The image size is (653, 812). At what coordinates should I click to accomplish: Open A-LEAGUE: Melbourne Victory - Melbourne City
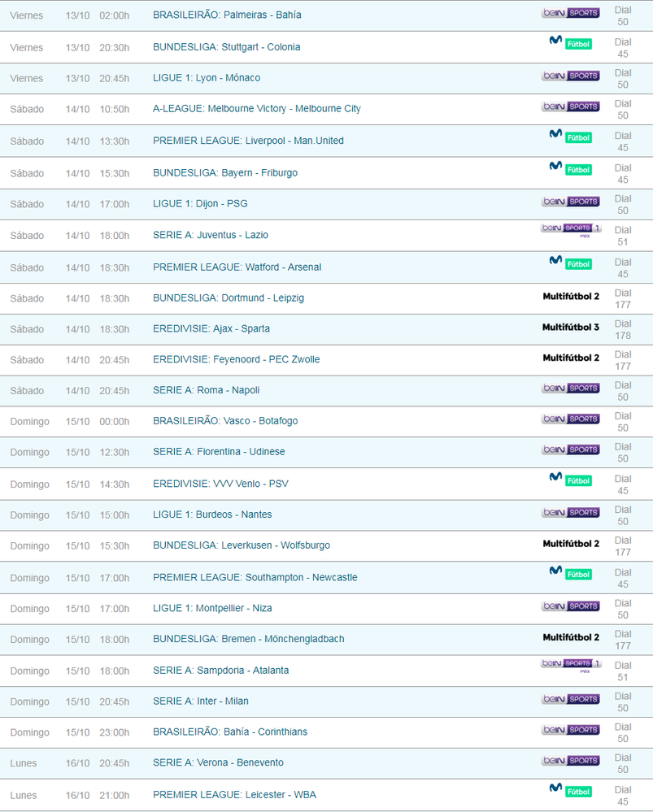tap(256, 109)
